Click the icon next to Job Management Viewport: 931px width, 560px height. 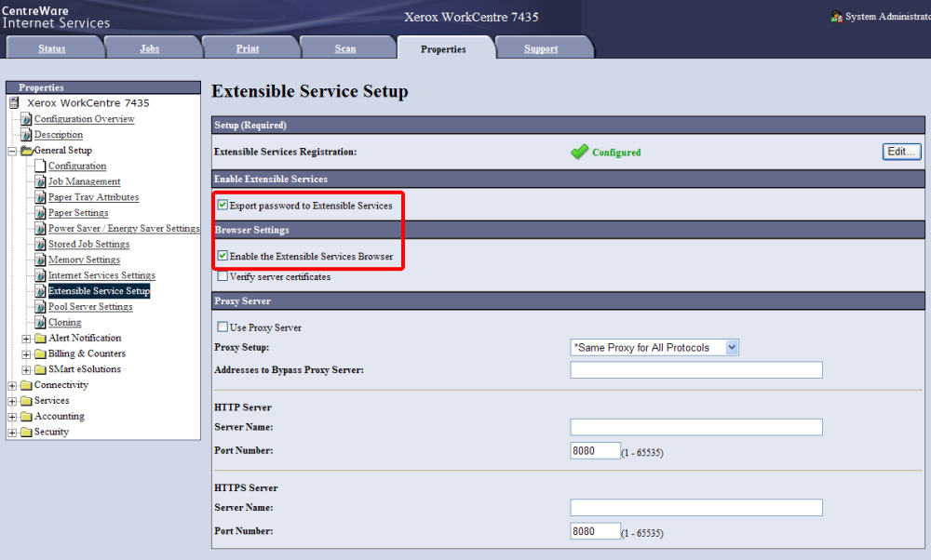pos(40,181)
